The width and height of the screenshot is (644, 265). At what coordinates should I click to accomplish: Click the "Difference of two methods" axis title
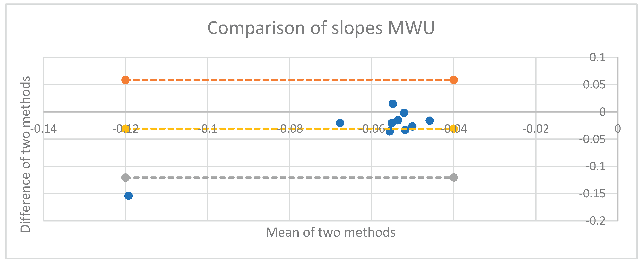[x=25, y=154]
